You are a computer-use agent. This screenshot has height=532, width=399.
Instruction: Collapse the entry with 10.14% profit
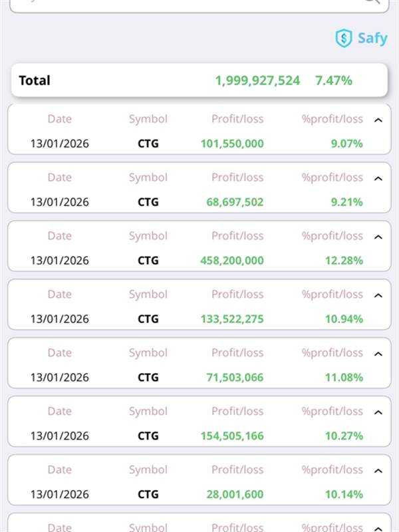[x=378, y=471]
